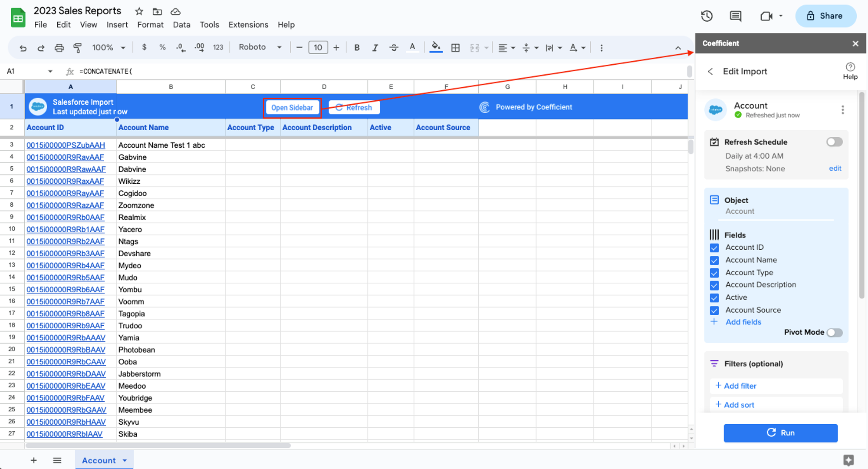
Task: Select the paint format tool
Action: coord(77,48)
